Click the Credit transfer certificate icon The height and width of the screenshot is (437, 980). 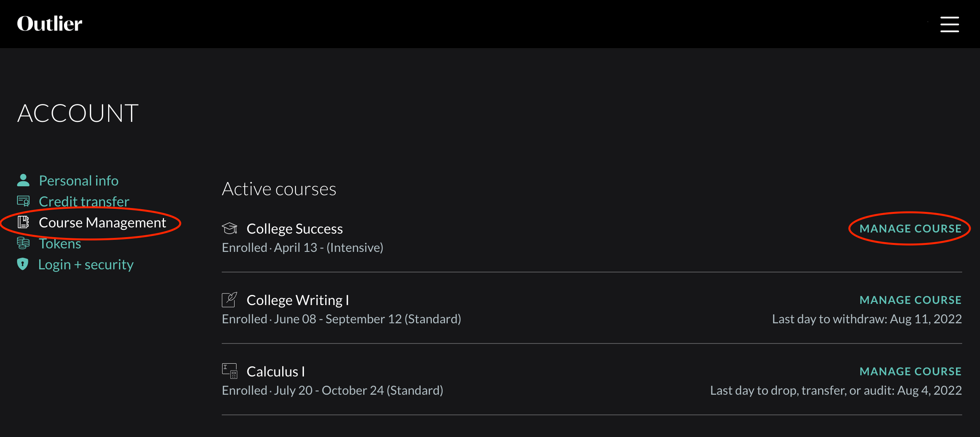[23, 201]
